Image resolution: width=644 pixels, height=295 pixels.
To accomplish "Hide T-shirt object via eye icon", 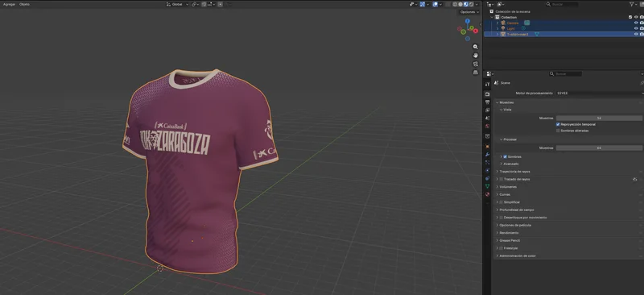I will coord(636,34).
